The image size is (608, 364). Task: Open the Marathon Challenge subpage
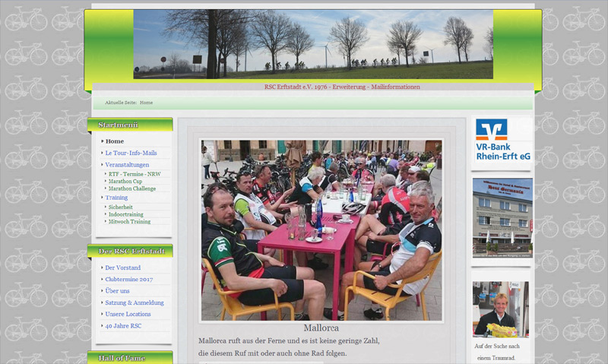[132, 188]
